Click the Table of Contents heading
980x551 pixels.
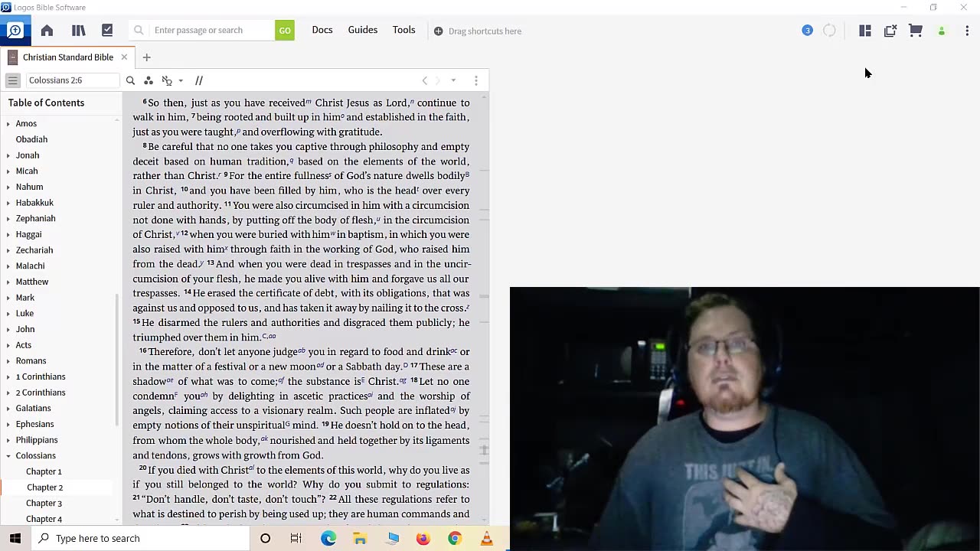point(46,103)
